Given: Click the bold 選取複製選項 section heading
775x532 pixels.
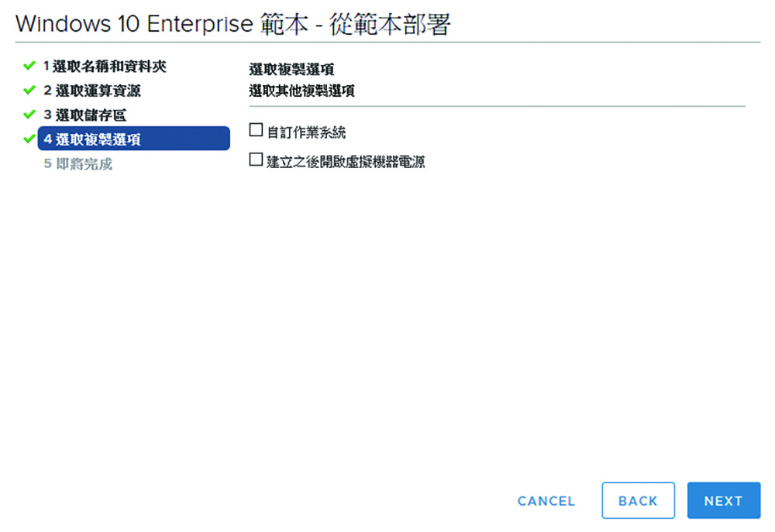Looking at the screenshot, I should 291,69.
